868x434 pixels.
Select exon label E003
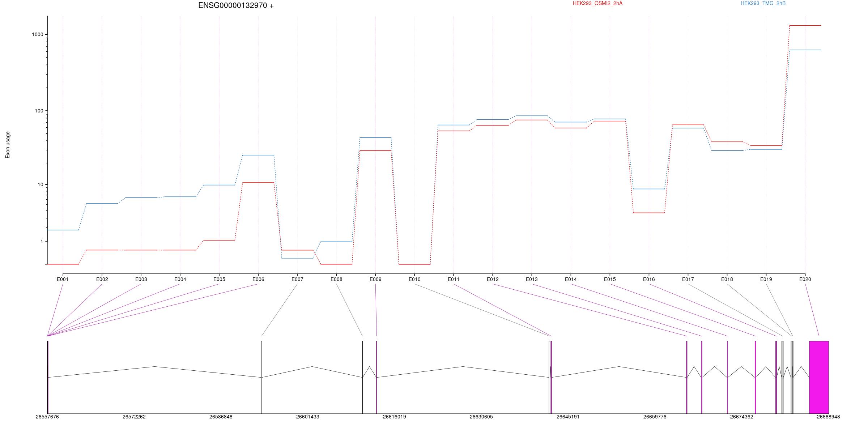click(x=141, y=279)
